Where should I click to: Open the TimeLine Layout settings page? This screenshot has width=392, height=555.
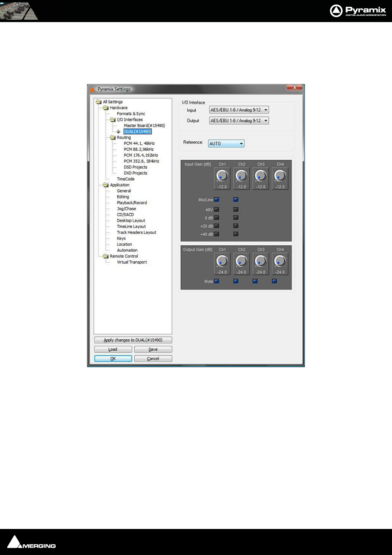pyautogui.click(x=131, y=226)
